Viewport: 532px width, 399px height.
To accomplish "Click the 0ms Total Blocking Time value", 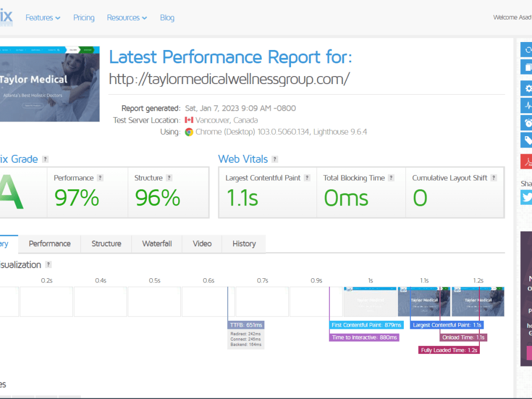I will tap(346, 198).
